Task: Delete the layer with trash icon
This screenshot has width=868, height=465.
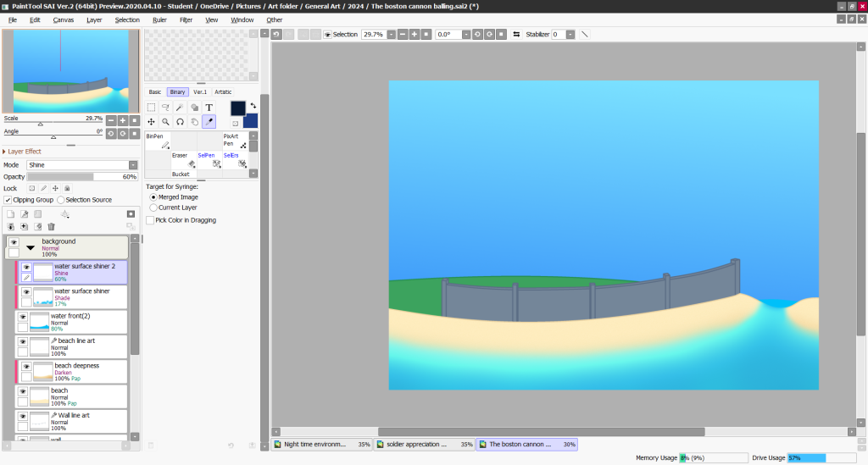Action: (x=52, y=226)
